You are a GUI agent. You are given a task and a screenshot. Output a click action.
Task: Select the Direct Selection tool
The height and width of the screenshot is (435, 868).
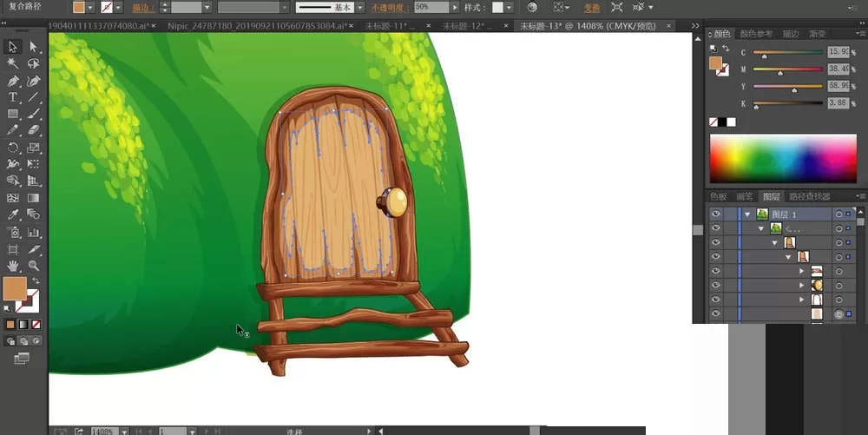33,47
